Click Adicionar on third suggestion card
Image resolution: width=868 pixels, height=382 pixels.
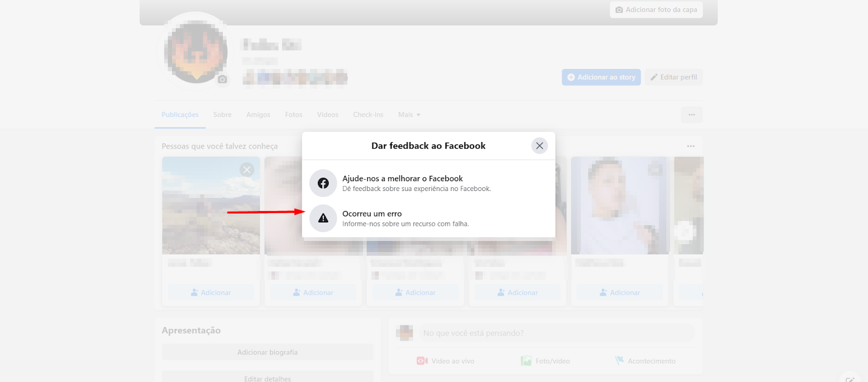tap(416, 292)
